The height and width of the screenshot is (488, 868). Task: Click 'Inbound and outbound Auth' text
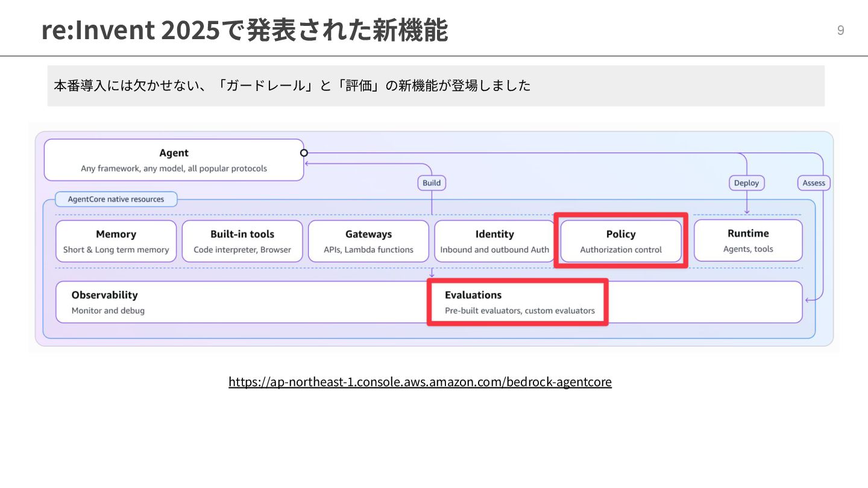click(x=495, y=250)
